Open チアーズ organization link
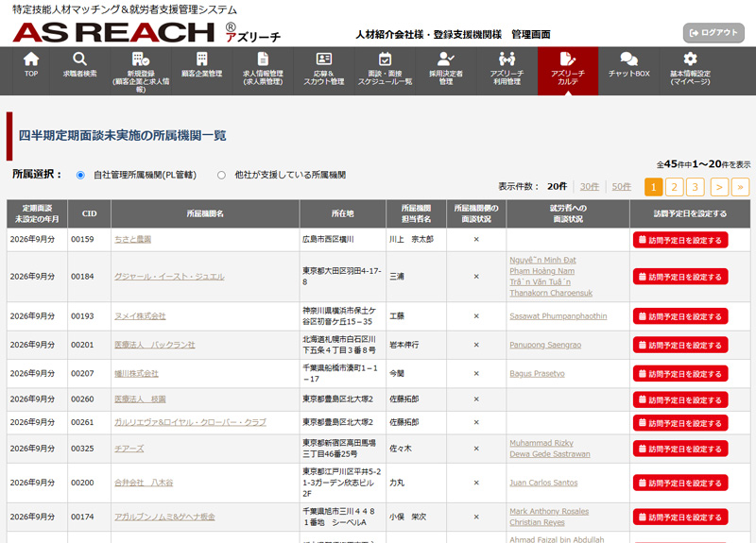Viewport: 756px width, 543px height. point(129,448)
